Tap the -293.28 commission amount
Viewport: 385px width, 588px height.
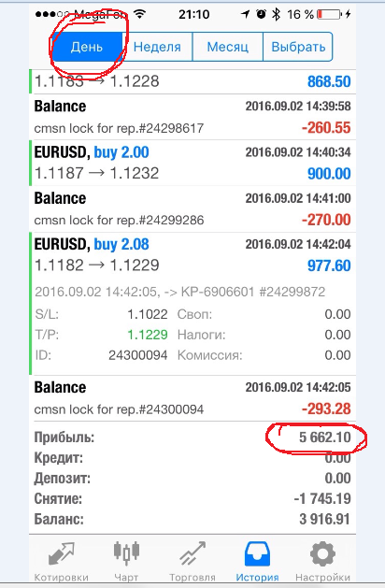(x=326, y=409)
